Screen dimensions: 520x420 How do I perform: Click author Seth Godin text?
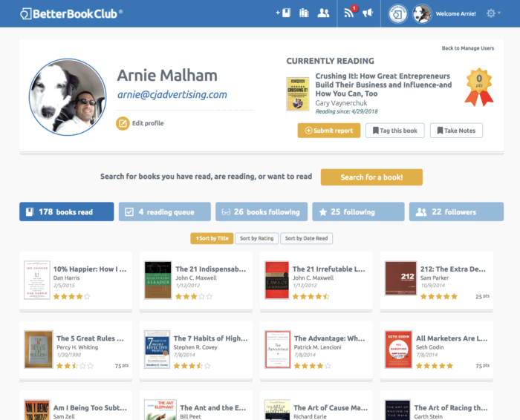[430, 347]
